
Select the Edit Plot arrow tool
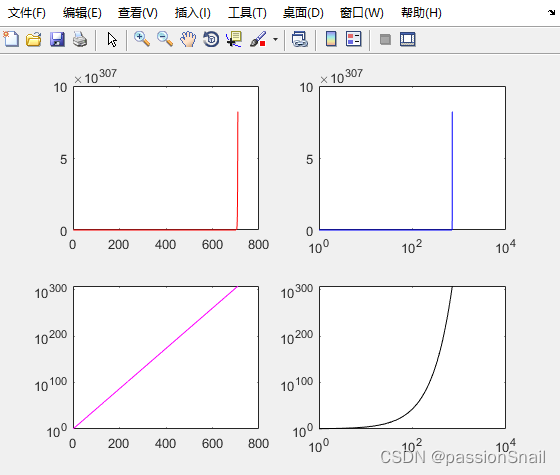[x=112, y=39]
